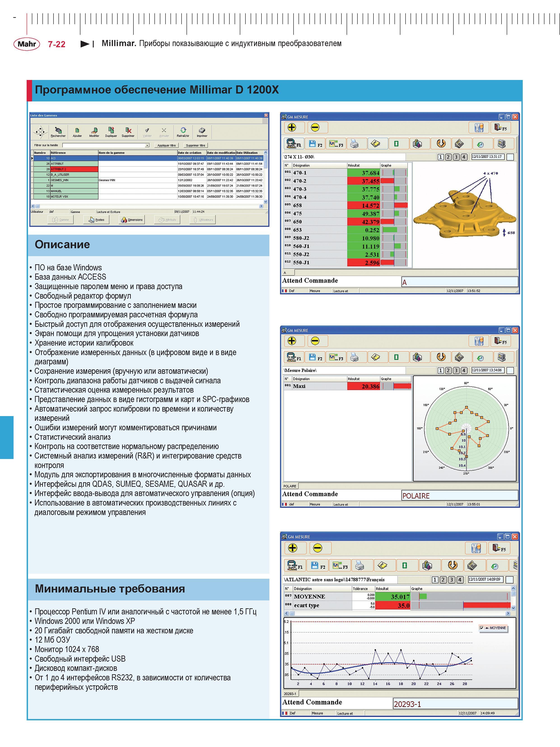Click the computer icon in the 274 X 11 window
Image resolution: width=560 pixels, height=747 pixels.
click(x=502, y=144)
